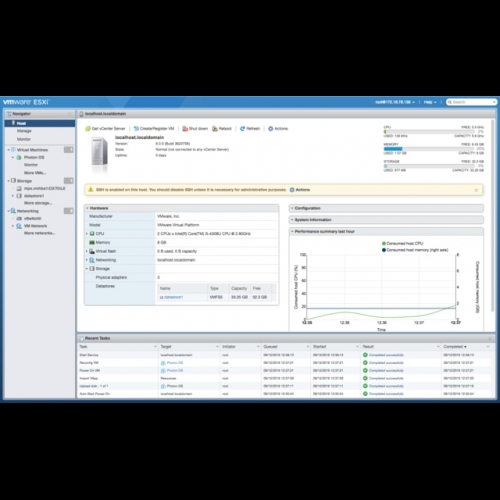This screenshot has width=500, height=500.
Task: Click the Networking navigator icon
Action: click(x=13, y=211)
